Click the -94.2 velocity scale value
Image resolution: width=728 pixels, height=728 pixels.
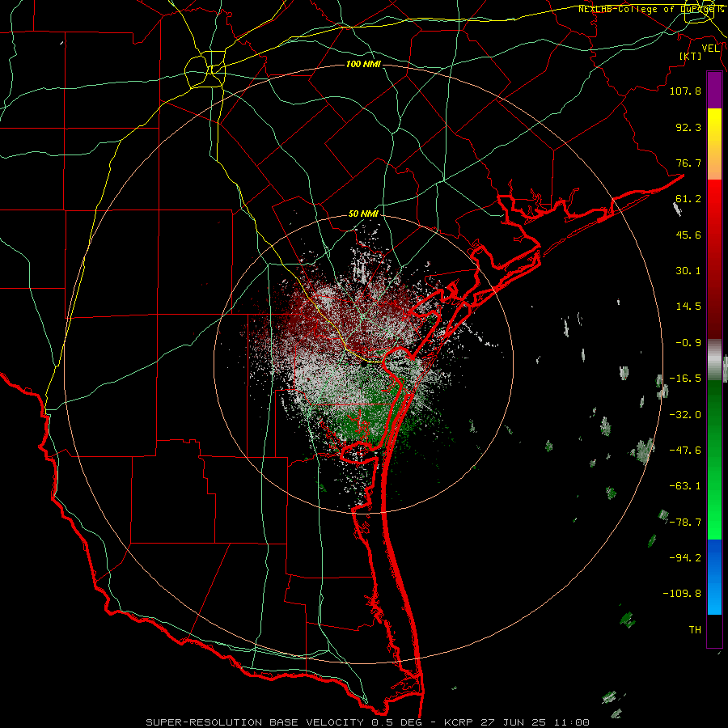tap(685, 558)
